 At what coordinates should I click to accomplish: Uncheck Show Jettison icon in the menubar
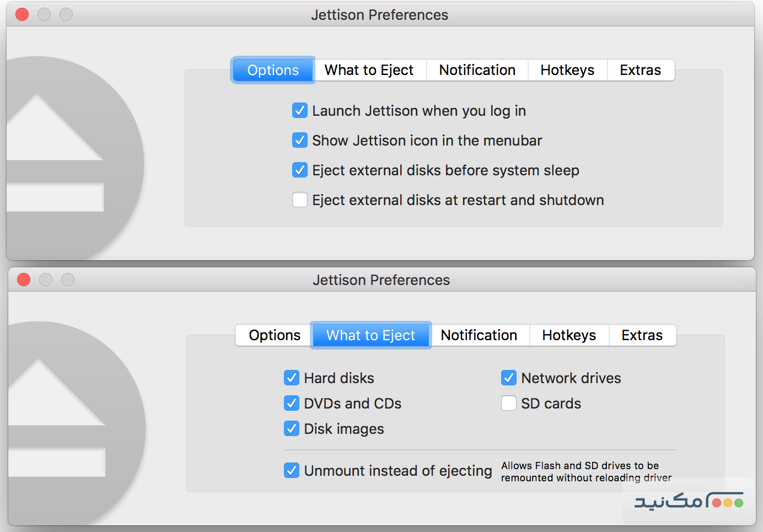[300, 141]
